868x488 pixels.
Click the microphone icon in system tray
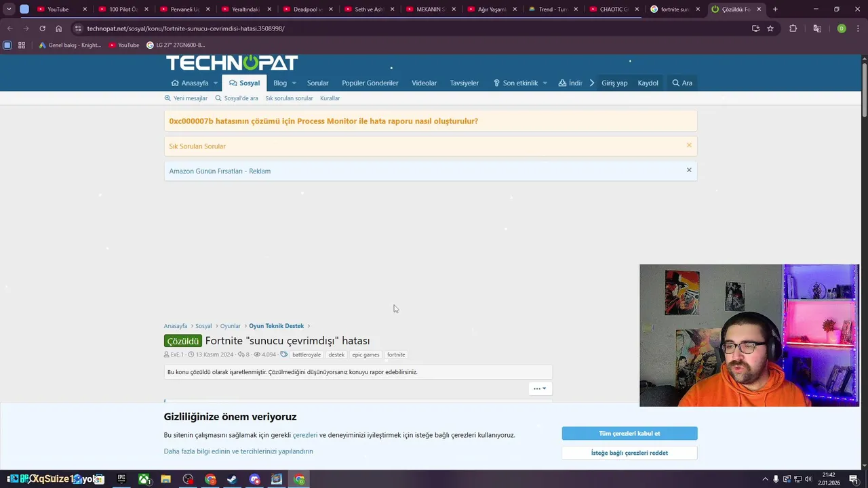[776, 479]
